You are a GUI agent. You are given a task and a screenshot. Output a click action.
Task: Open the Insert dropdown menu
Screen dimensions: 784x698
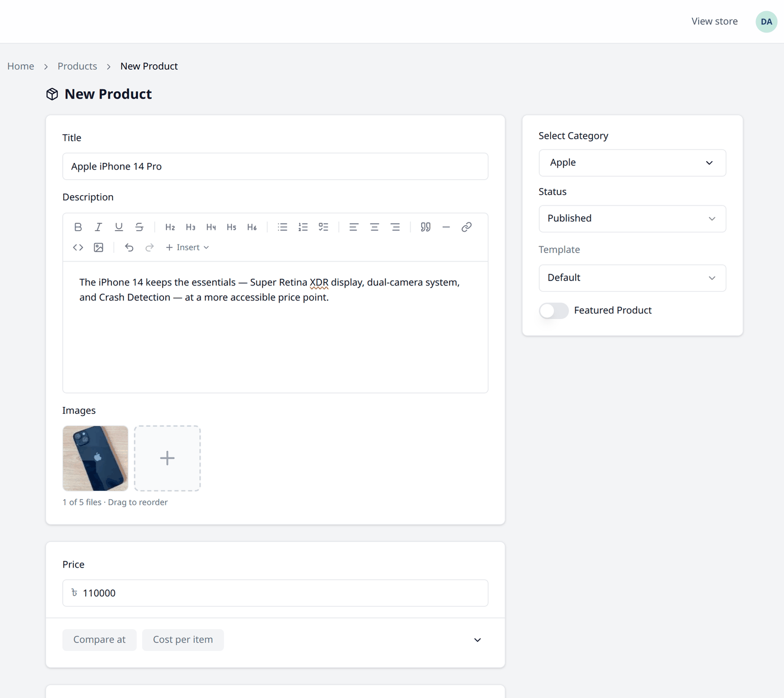point(188,247)
